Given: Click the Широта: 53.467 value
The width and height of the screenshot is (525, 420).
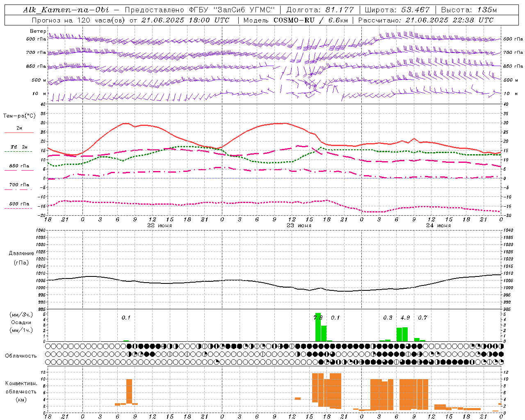Looking at the screenshot, I should (x=397, y=10).
